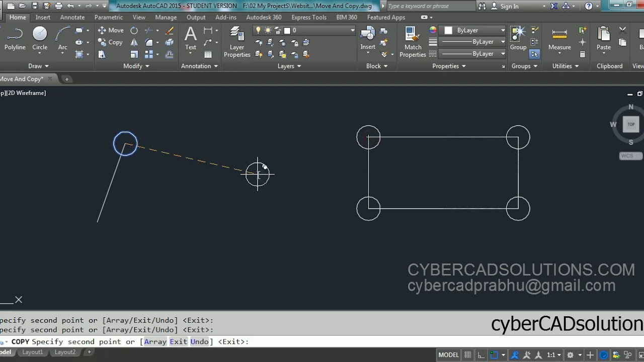Click Match Properties tool
Screen dimensions: 644x362
coord(413,42)
